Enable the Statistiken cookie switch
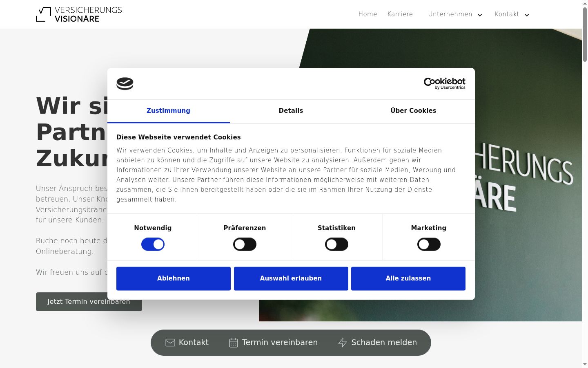The width and height of the screenshot is (588, 368). tap(336, 245)
